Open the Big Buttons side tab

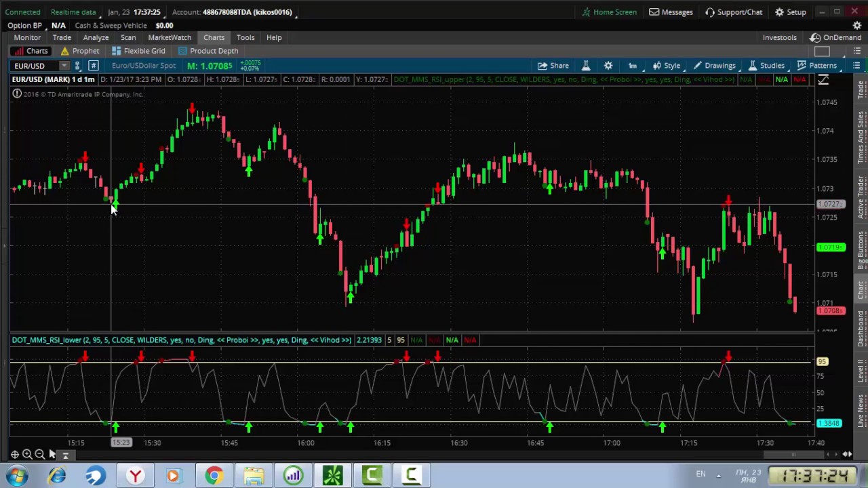(861, 250)
